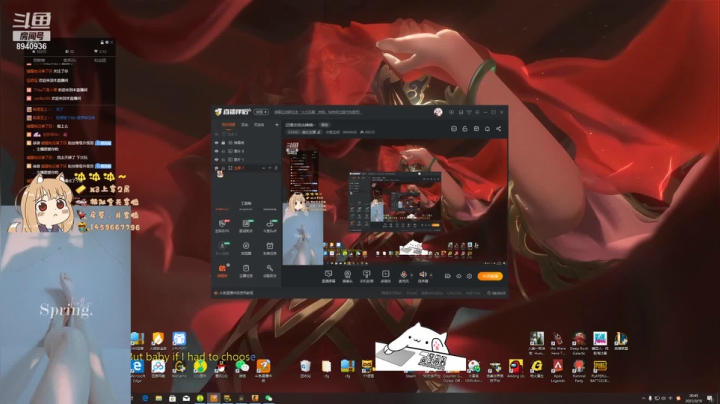Select the first toolbox category tab

[x=222, y=209]
